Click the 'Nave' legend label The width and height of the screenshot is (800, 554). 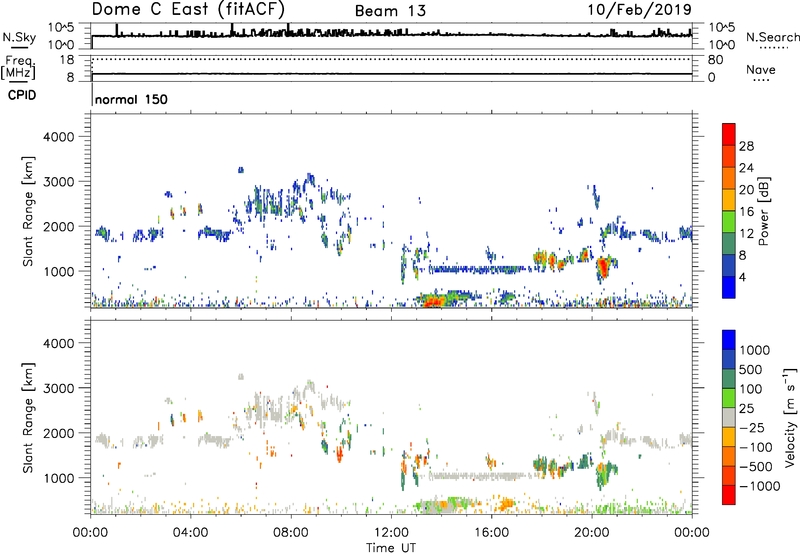tap(761, 69)
